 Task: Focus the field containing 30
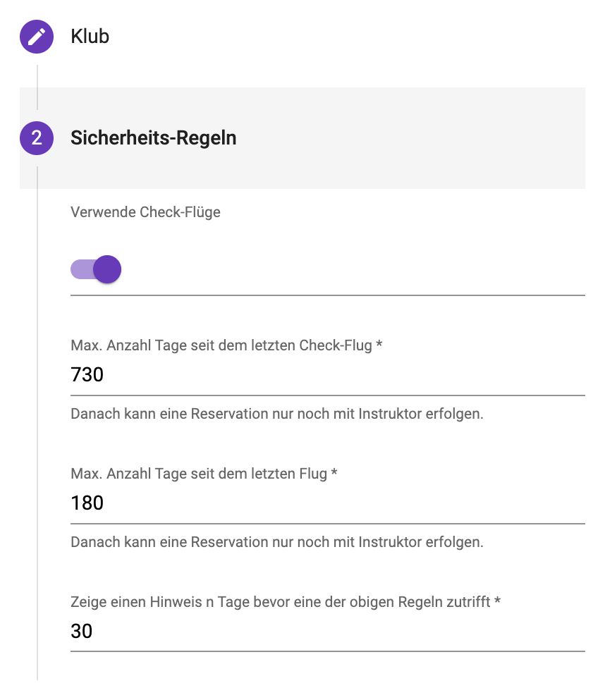327,631
